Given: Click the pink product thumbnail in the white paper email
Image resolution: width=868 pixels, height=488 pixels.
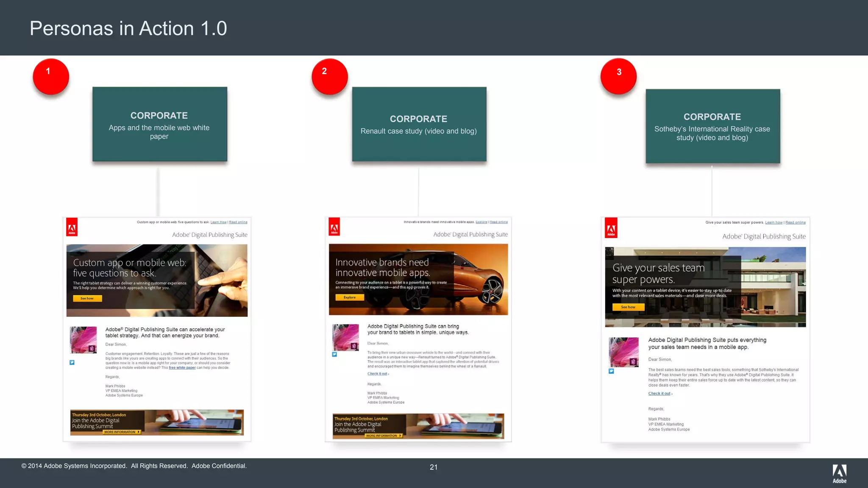Looking at the screenshot, I should pos(83,340).
